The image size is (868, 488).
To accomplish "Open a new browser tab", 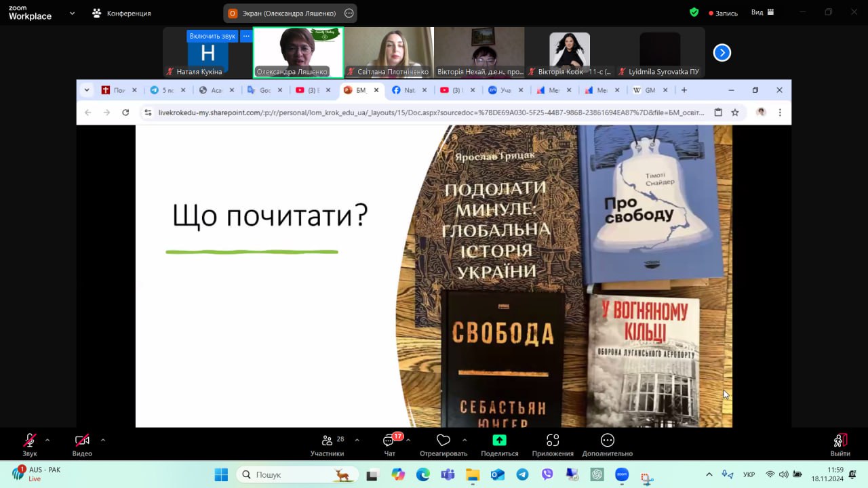I will click(x=684, y=90).
